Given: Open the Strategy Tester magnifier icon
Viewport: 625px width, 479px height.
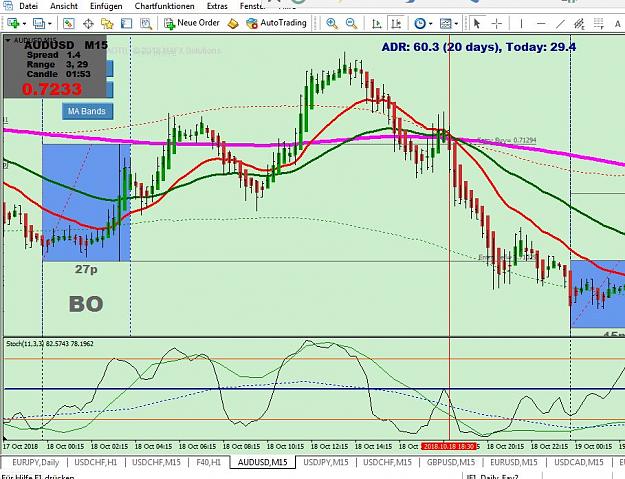Looking at the screenshot, I should (x=146, y=24).
